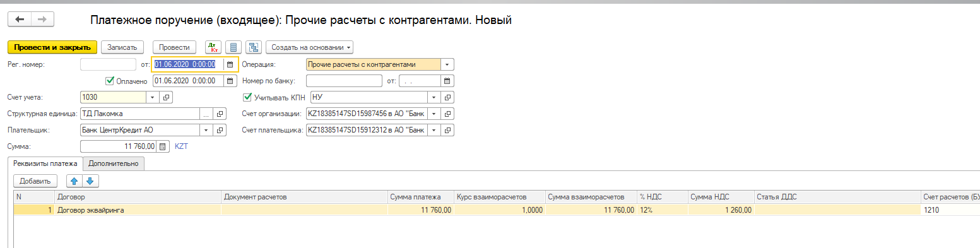Click the Провести button
The image size is (980, 248).
(174, 47)
